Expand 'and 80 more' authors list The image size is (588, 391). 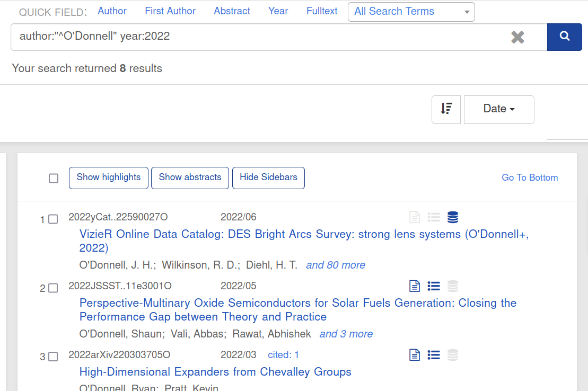click(335, 265)
